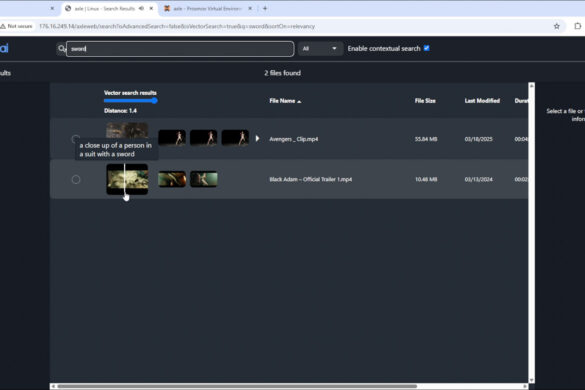Disable the Enable contextual search checkbox
Viewport: 585px width, 390px height.
click(427, 48)
